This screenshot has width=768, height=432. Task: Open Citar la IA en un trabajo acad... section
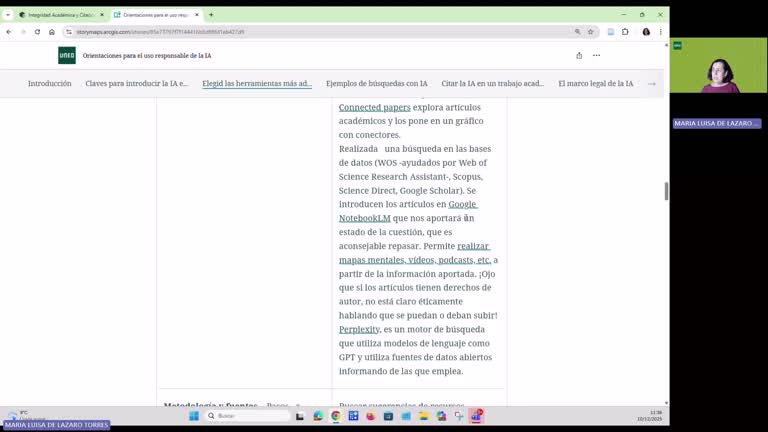click(x=493, y=84)
